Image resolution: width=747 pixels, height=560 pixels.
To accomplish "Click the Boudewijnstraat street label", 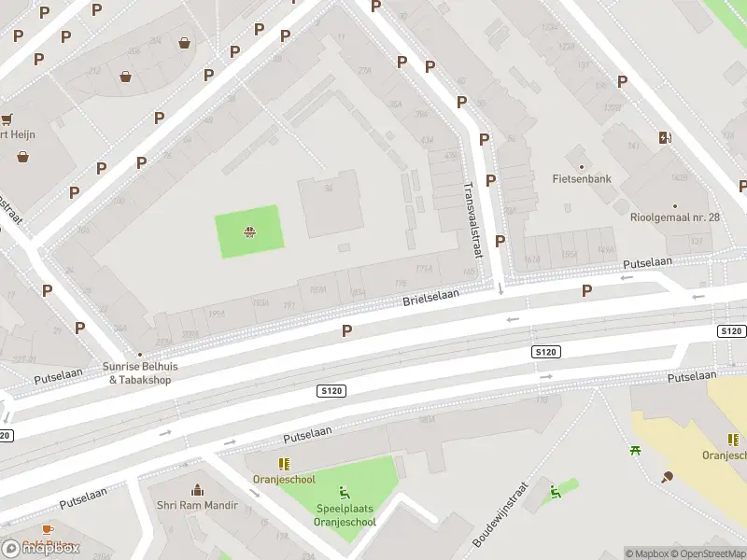I will [500, 515].
